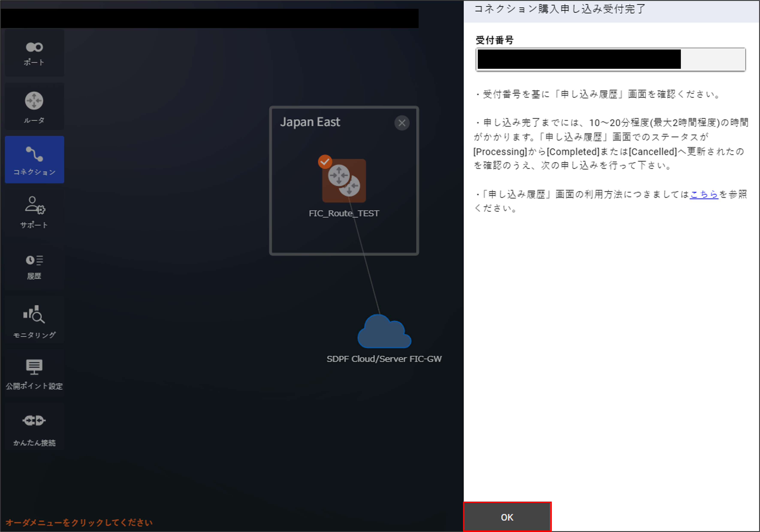Open the 履歴 (History) sidebar menu
The height and width of the screenshot is (532, 760).
(x=35, y=267)
